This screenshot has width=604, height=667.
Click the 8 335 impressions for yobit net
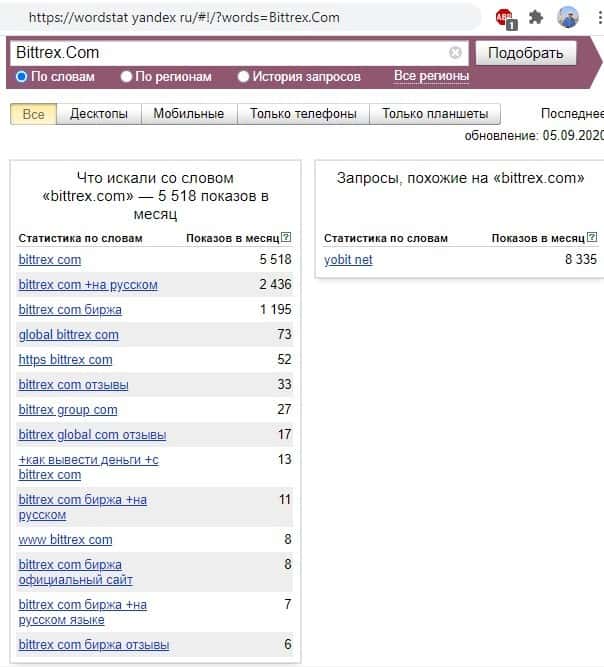pyautogui.click(x=581, y=259)
